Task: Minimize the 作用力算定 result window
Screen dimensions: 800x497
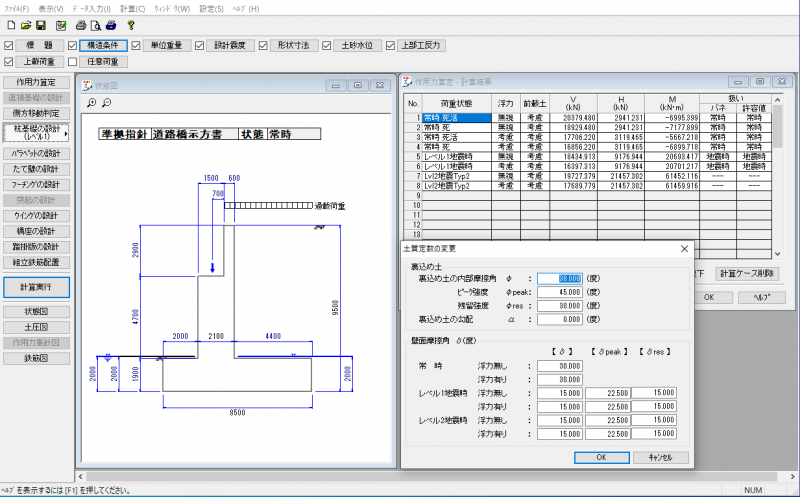Action: 738,82
